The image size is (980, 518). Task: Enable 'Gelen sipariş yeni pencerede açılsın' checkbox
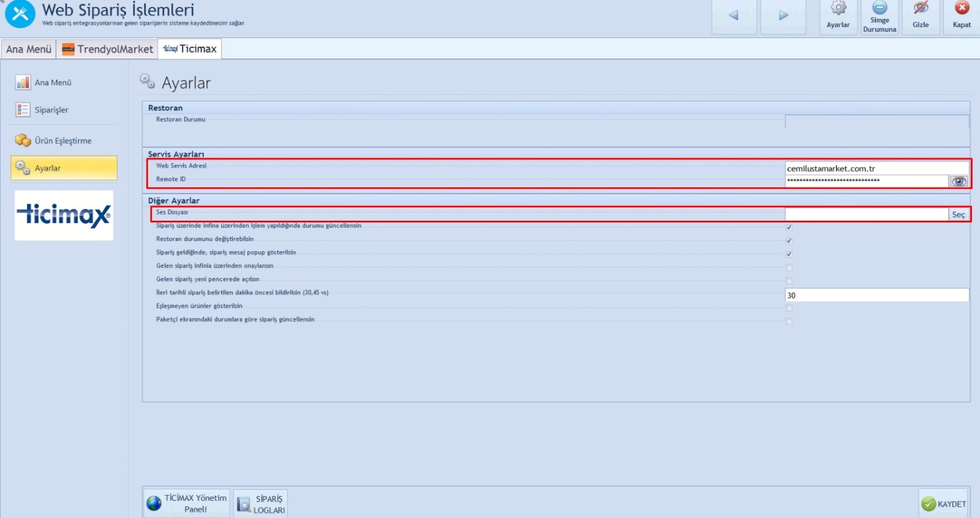789,281
